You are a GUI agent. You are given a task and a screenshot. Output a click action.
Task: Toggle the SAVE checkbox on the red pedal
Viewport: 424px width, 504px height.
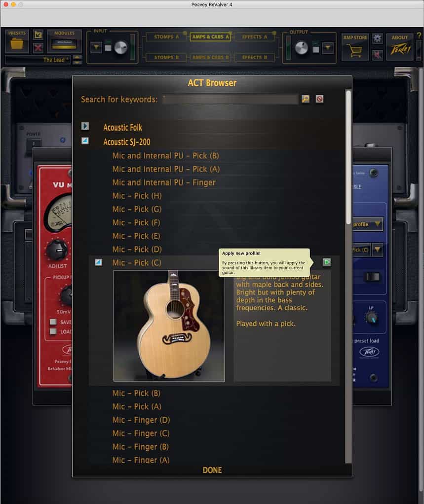53,322
